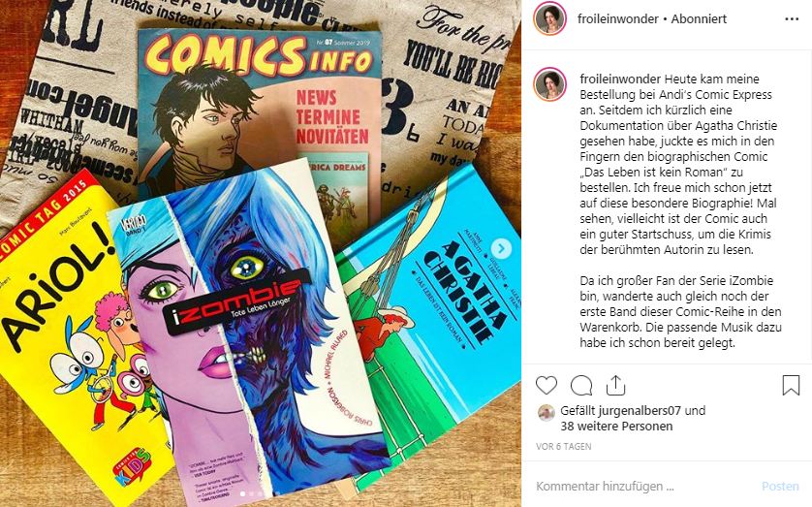812x507 pixels.
Task: Open jurgenalbers07 liker avatar
Action: (x=546, y=412)
